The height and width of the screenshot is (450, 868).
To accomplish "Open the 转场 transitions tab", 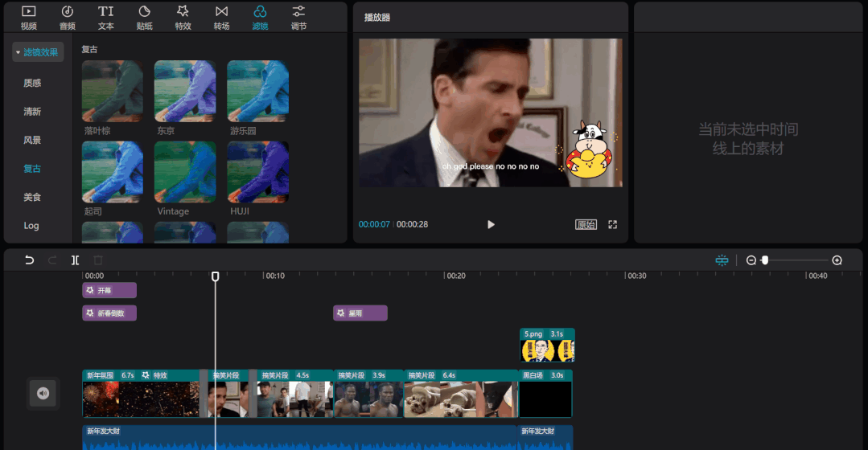I will point(221,17).
